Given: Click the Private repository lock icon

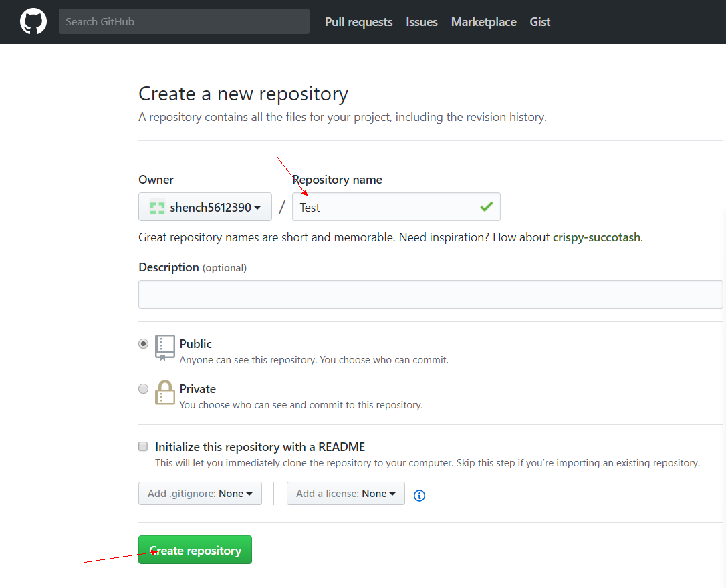Looking at the screenshot, I should pos(165,392).
